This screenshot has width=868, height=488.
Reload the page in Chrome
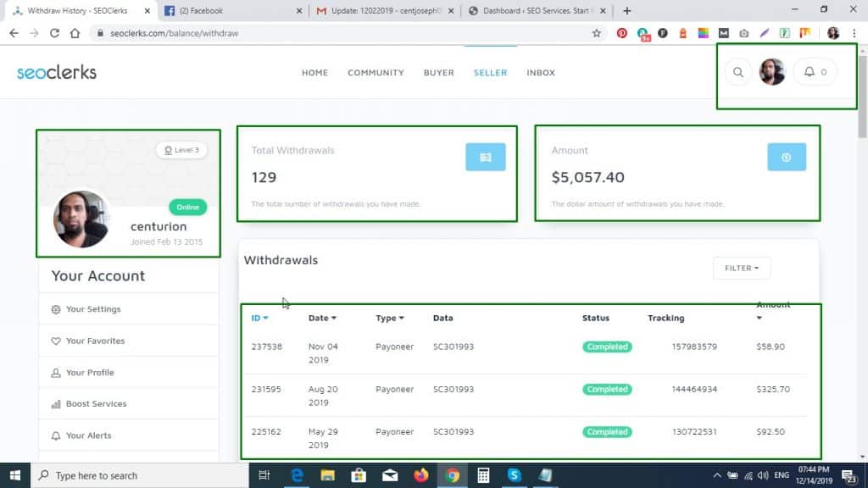(54, 33)
